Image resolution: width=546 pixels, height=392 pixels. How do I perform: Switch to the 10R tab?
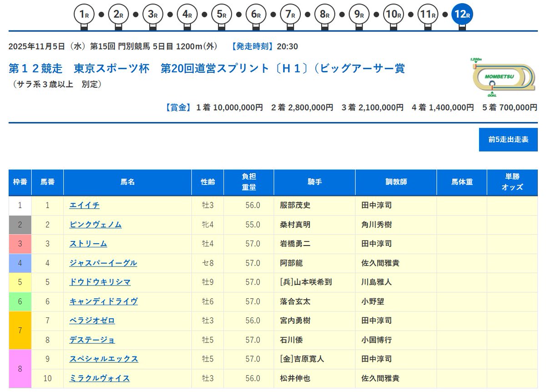coord(394,14)
